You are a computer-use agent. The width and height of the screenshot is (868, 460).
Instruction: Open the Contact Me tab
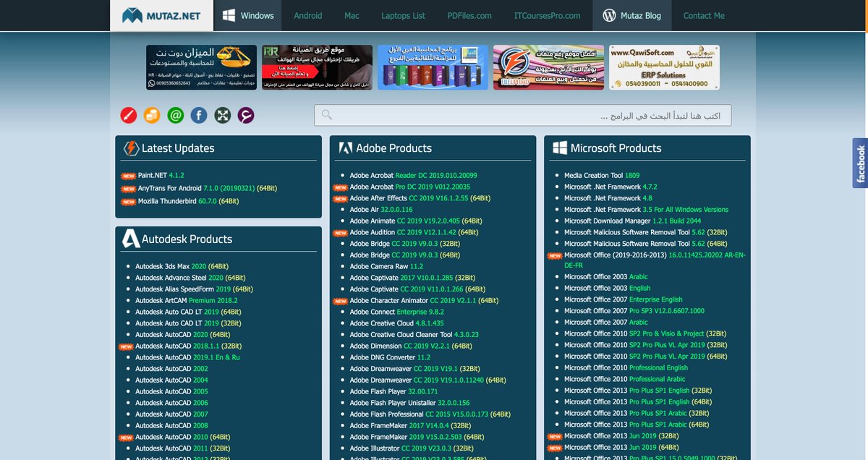click(x=704, y=15)
